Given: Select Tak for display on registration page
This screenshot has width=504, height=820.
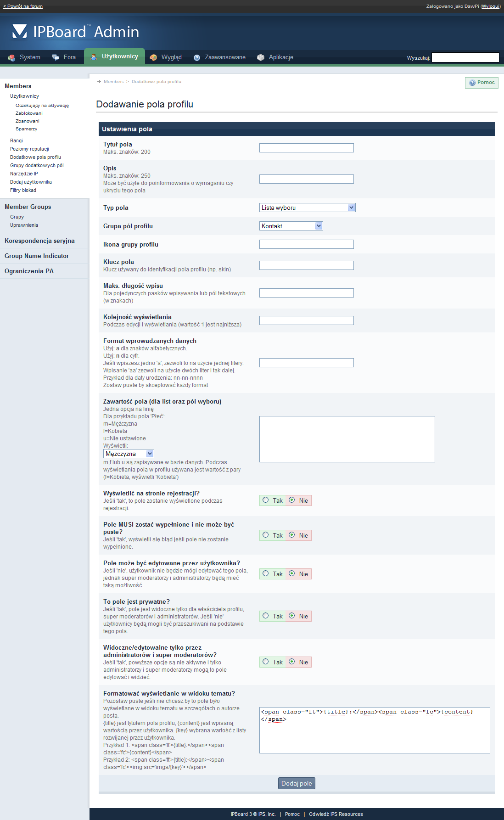Looking at the screenshot, I should (266, 500).
